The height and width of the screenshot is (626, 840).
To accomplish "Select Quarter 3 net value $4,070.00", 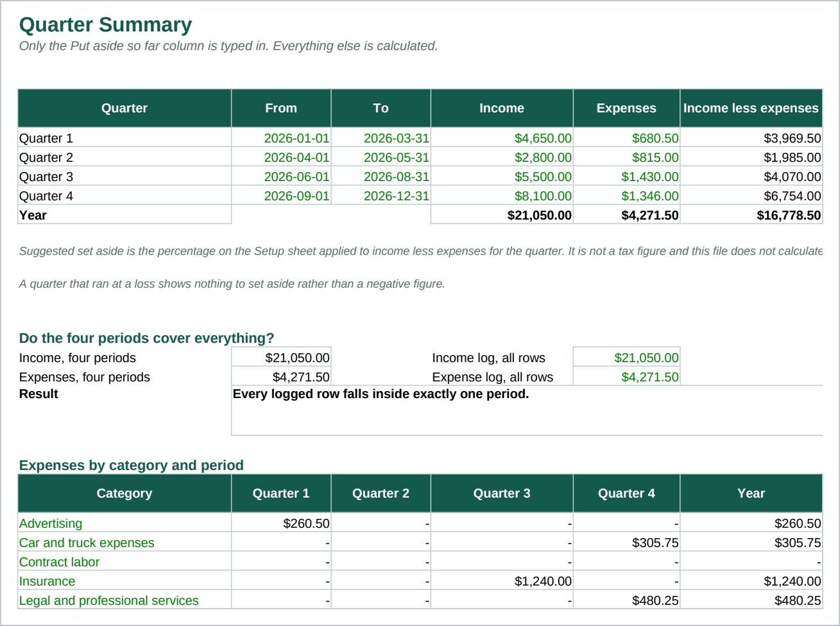I will point(751,177).
